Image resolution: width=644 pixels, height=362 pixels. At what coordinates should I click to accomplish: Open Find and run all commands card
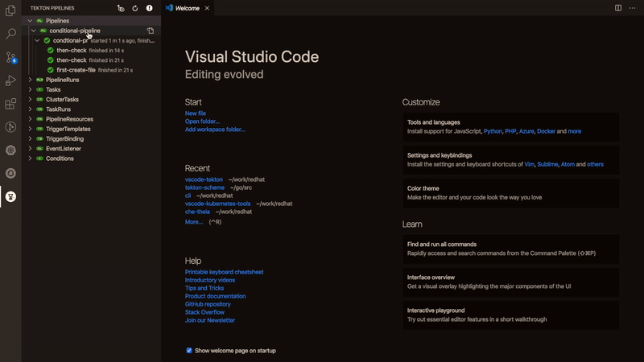pyautogui.click(x=511, y=249)
